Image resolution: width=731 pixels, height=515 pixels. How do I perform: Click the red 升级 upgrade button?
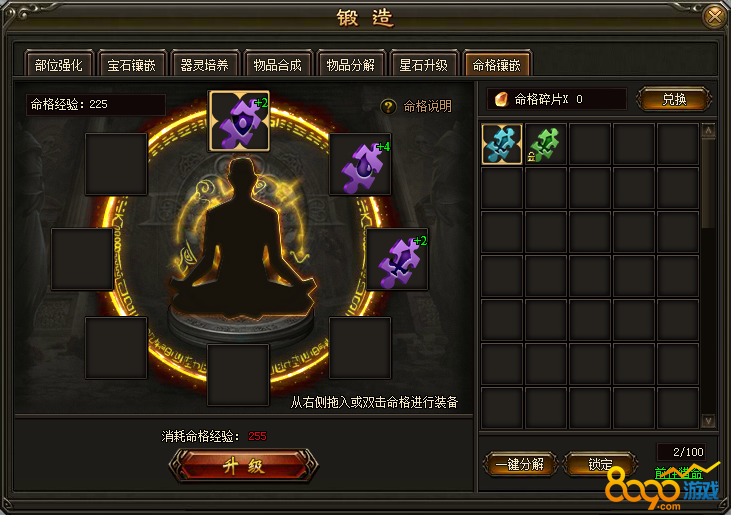click(243, 466)
